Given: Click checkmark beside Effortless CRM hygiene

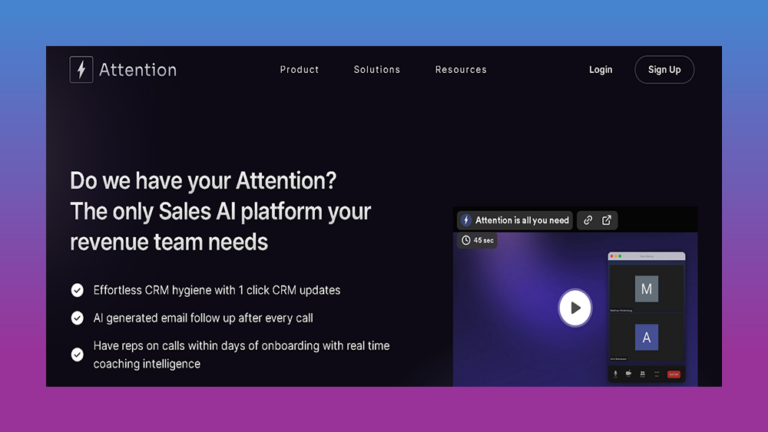Looking at the screenshot, I should point(77,290).
